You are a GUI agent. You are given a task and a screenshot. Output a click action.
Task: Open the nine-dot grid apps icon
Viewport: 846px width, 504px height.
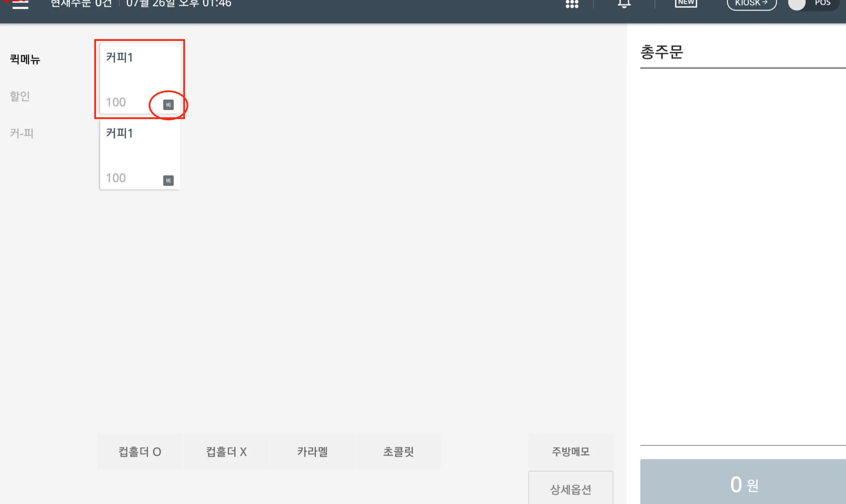572,4
